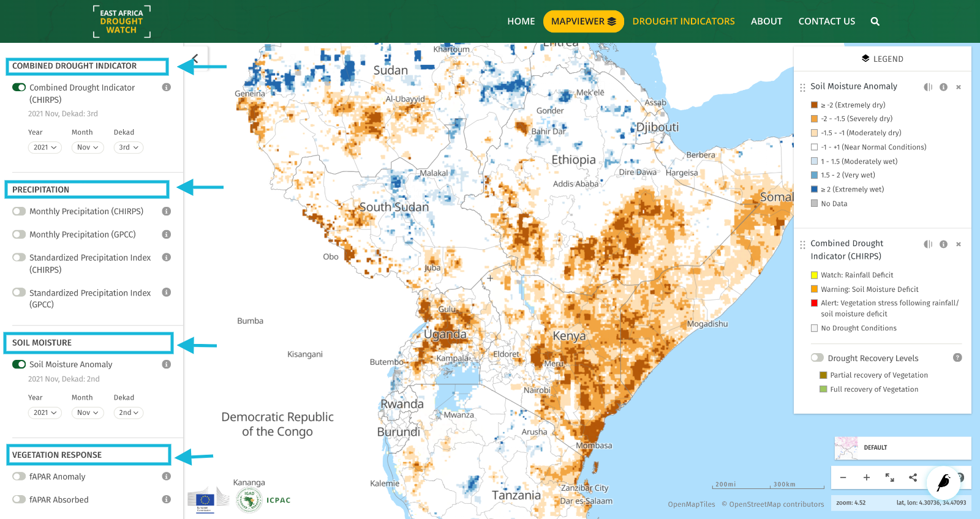This screenshot has height=519, width=980.
Task: Open CONTACT US page
Action: [827, 21]
